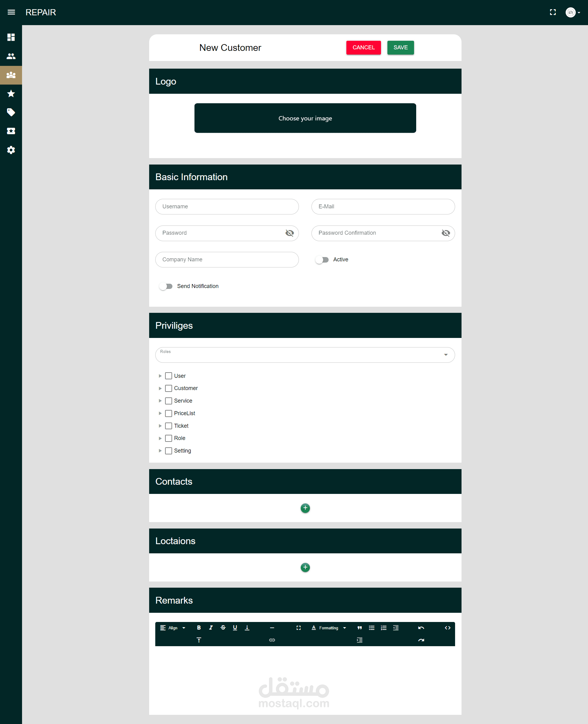Toggle fullscreen from the top bar

click(553, 12)
